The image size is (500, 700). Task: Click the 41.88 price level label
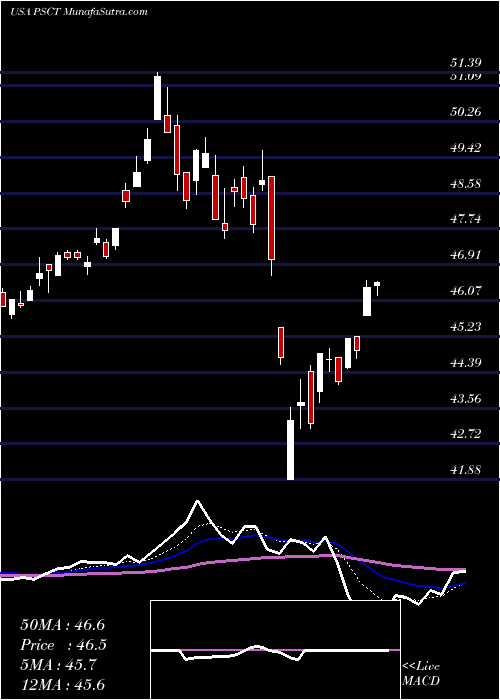[x=466, y=470]
